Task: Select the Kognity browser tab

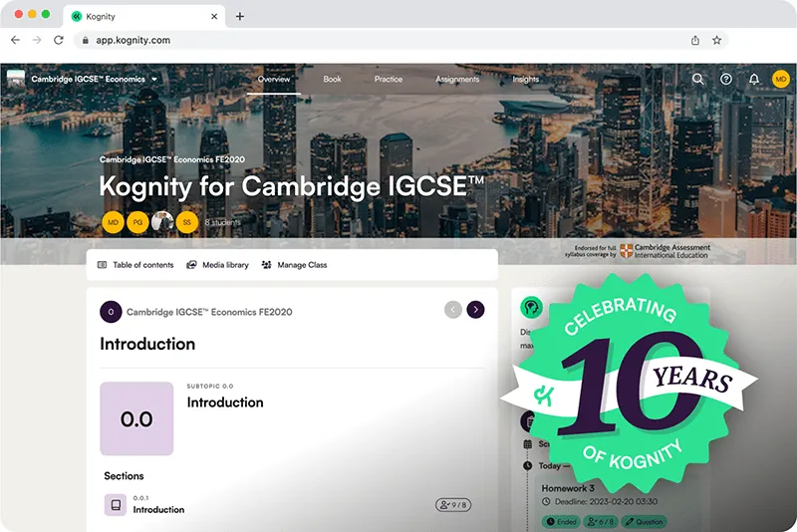Action: click(144, 16)
